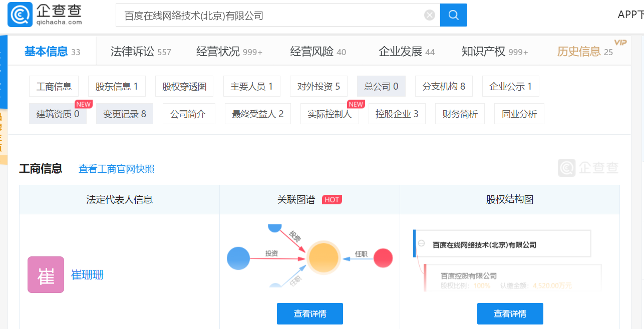Open the 企业公示 1 section

pos(511,86)
